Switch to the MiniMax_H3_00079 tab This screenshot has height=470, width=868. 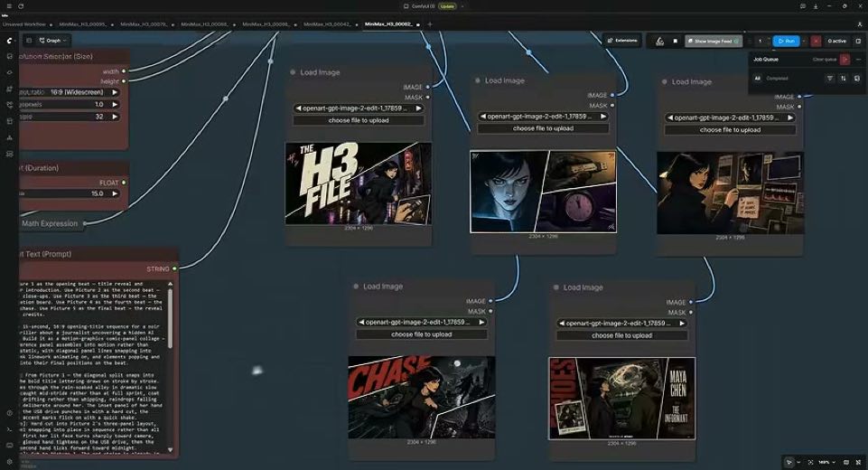[x=146, y=24]
